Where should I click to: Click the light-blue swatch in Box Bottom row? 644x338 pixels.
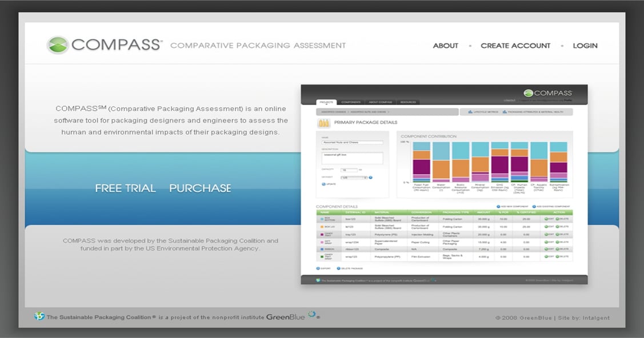322,219
